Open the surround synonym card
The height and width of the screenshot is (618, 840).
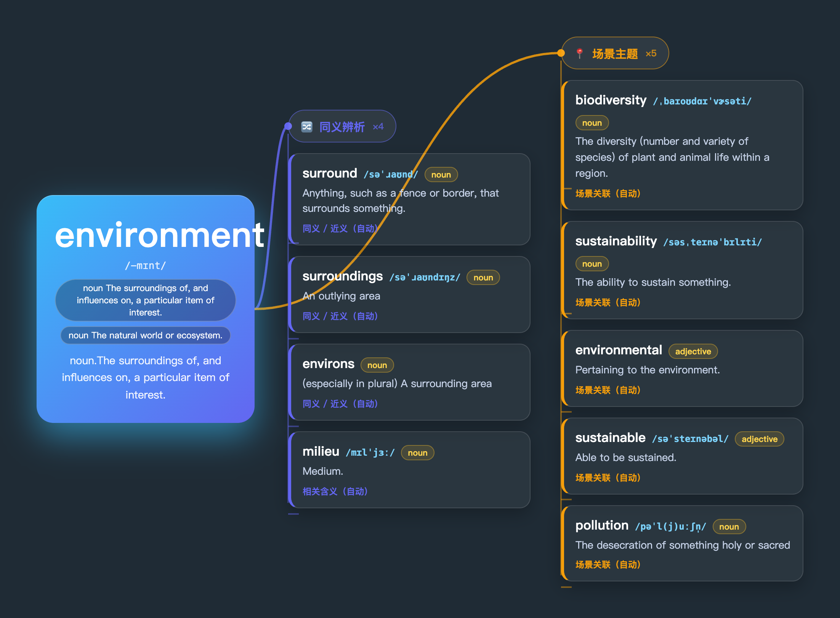[409, 199]
